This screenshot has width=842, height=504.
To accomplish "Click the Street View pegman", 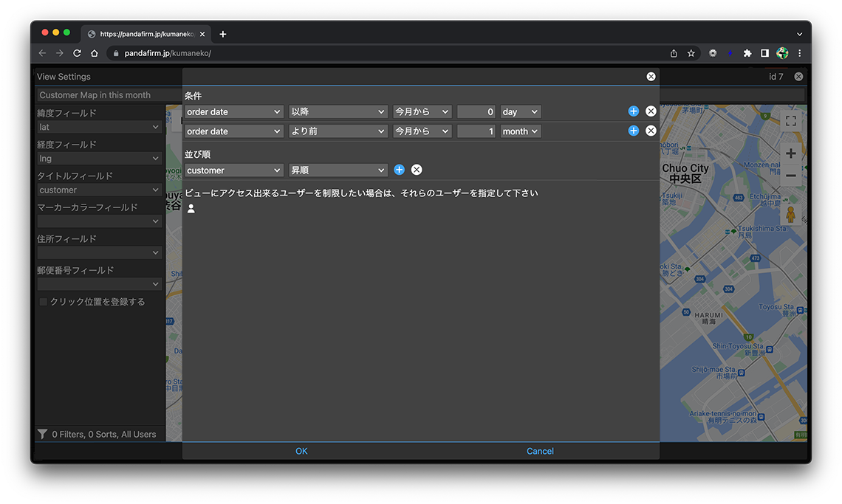I will click(x=790, y=214).
